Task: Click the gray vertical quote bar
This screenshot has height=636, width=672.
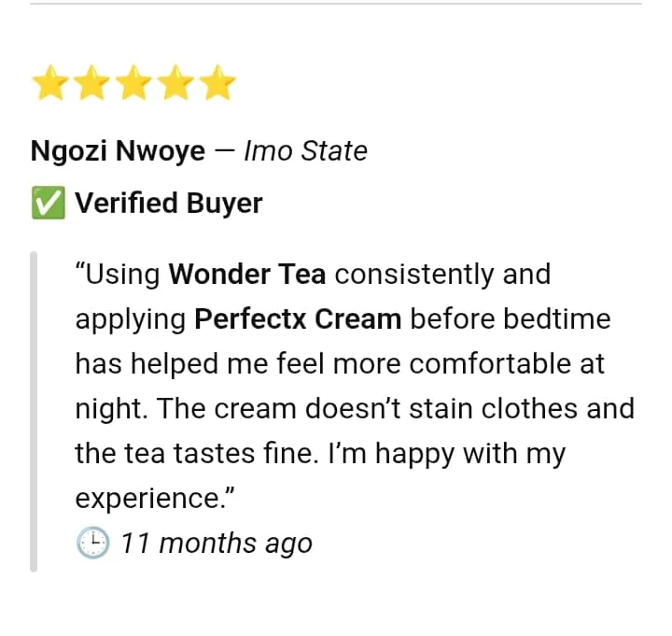Action: click(x=34, y=410)
